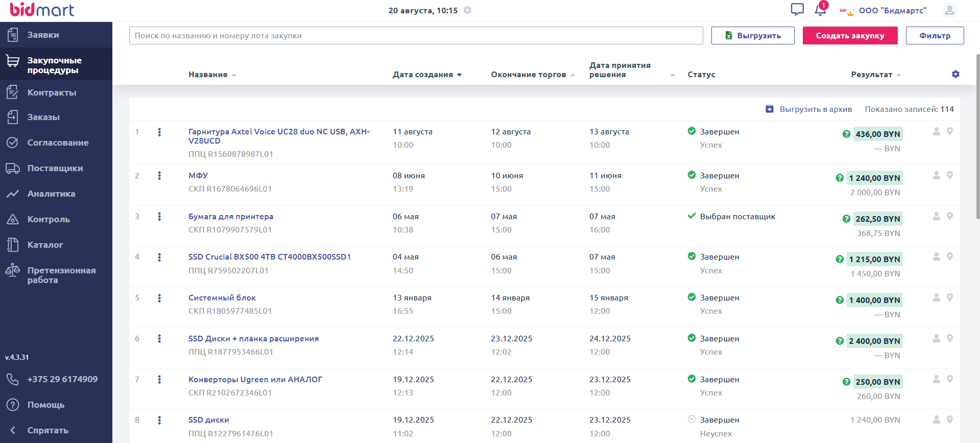Go to Заказы section
Image resolution: width=980 pixels, height=443 pixels.
point(56,117)
